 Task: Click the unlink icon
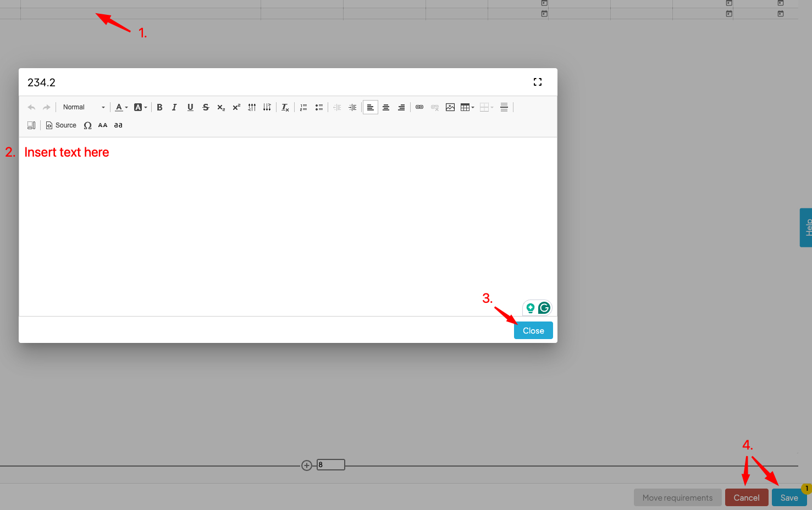[435, 107]
